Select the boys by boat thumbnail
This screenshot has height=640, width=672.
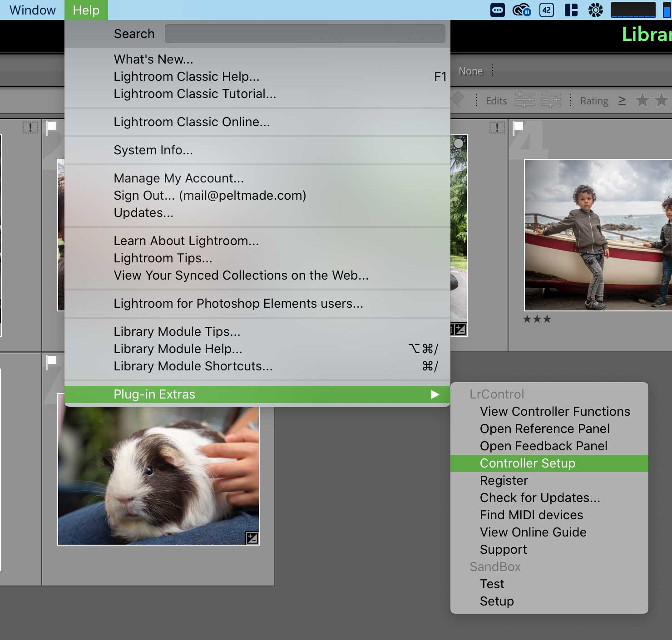click(x=598, y=235)
